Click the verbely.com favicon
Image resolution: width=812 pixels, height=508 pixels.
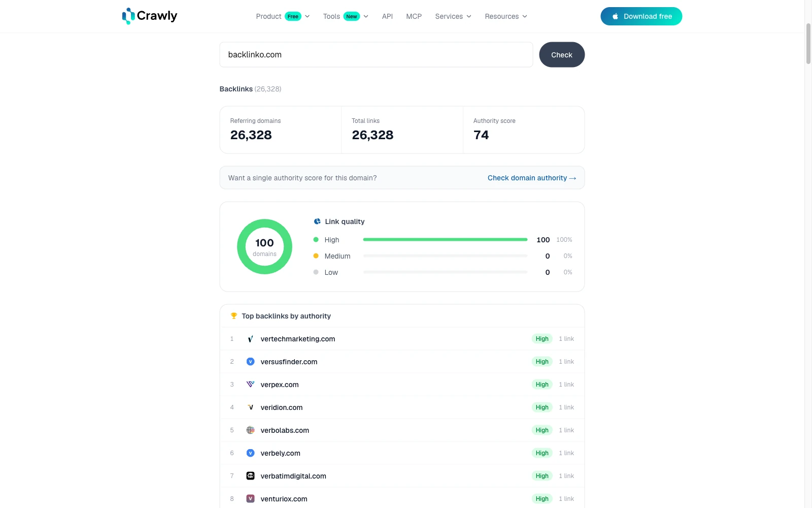pos(250,453)
